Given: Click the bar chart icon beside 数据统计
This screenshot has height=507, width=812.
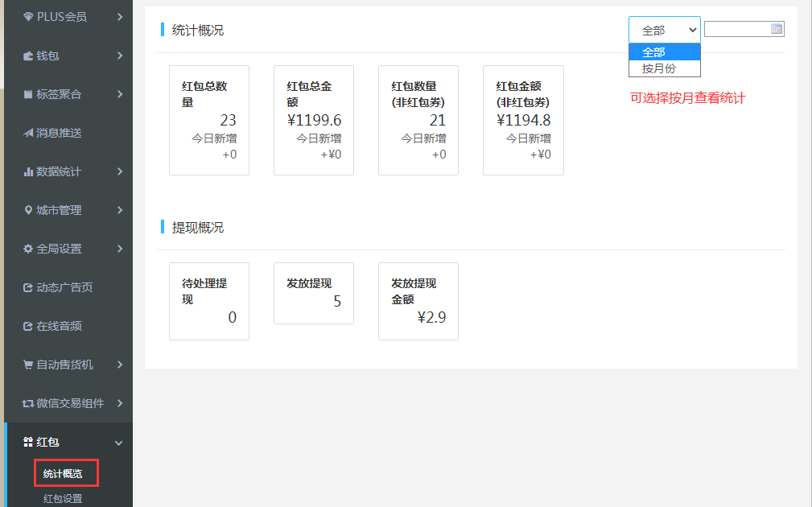Looking at the screenshot, I should pyautogui.click(x=28, y=171).
